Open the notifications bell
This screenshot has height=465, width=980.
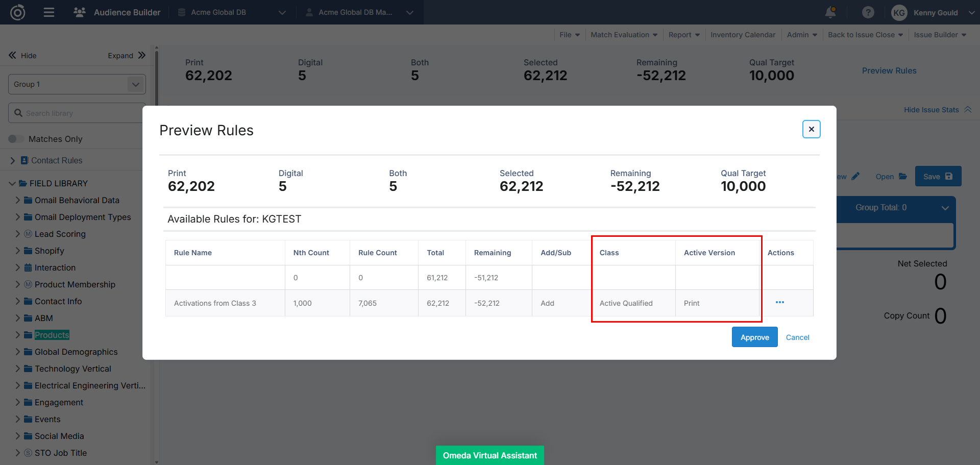[x=830, y=12]
